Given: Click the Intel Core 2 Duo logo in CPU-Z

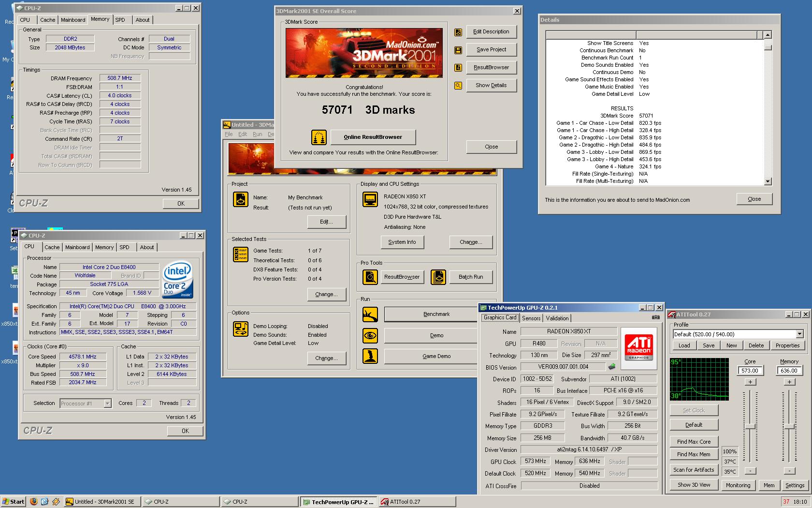Looking at the screenshot, I should (x=177, y=279).
